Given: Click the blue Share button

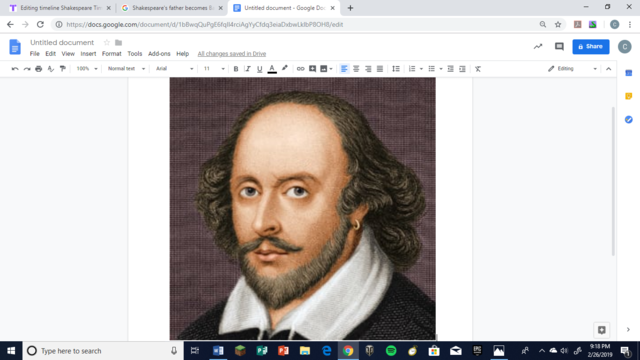Looking at the screenshot, I should [x=591, y=47].
